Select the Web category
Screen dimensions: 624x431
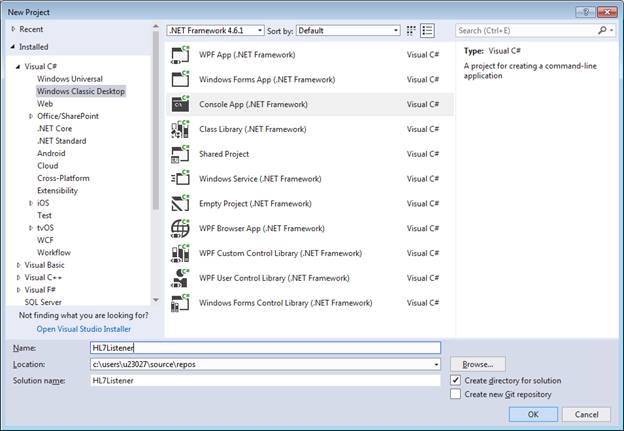tap(45, 103)
